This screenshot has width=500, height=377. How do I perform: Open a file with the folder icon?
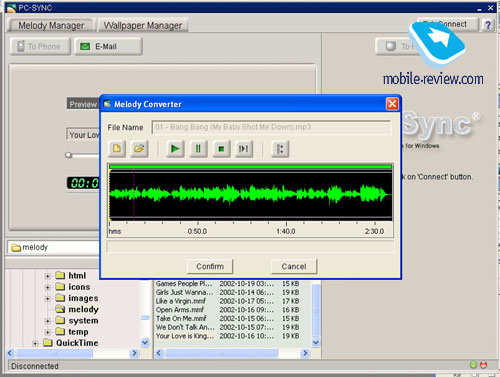pos(139,149)
